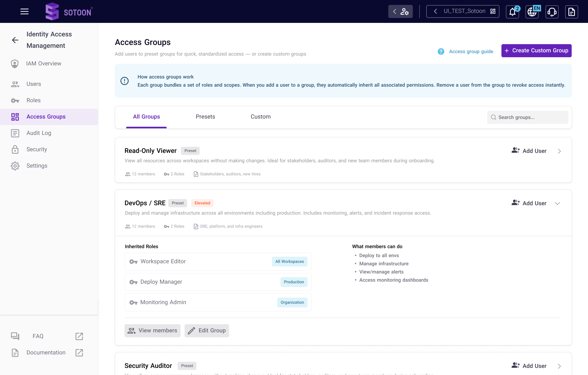Open the support headset icon

point(552,12)
